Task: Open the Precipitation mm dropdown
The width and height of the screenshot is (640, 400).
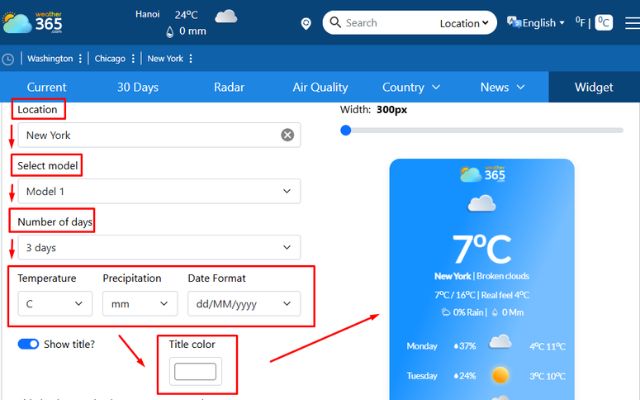Action: click(140, 304)
